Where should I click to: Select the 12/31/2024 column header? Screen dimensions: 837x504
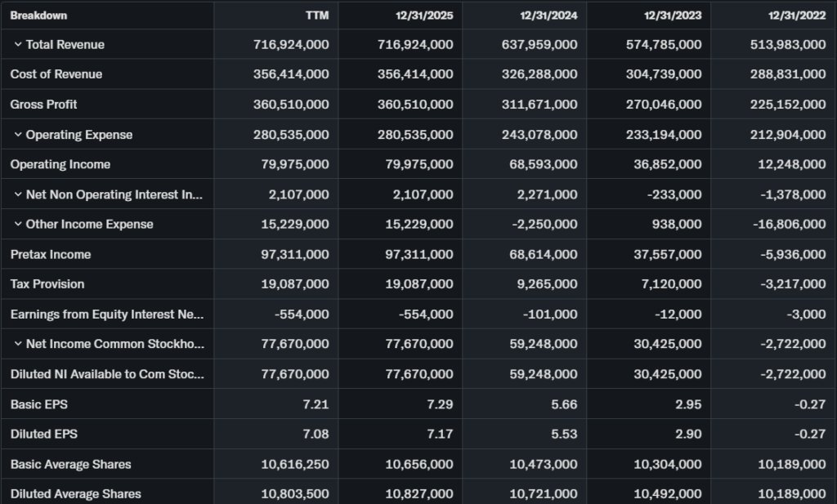[548, 16]
